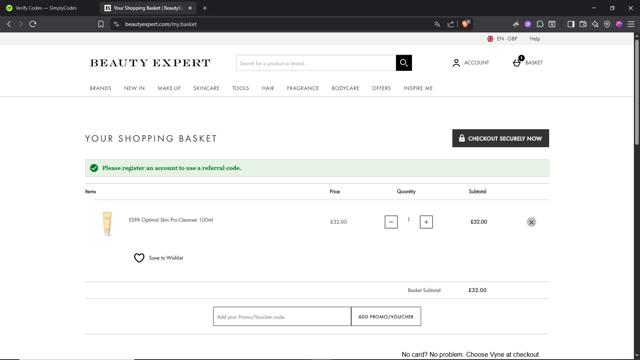Open the pink profile avatar icon
The image size is (640, 360).
point(619,24)
